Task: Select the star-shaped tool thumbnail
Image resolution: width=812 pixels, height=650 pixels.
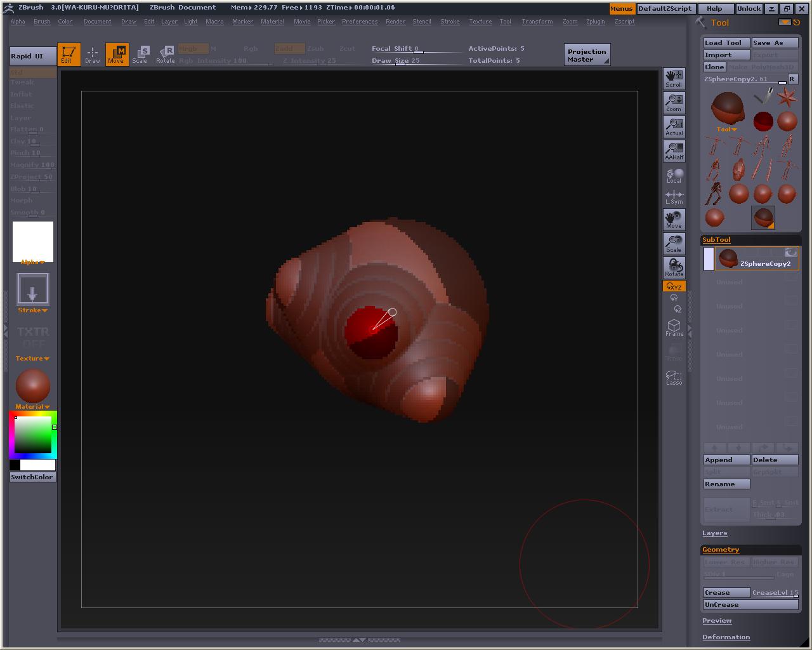Action: click(x=787, y=97)
